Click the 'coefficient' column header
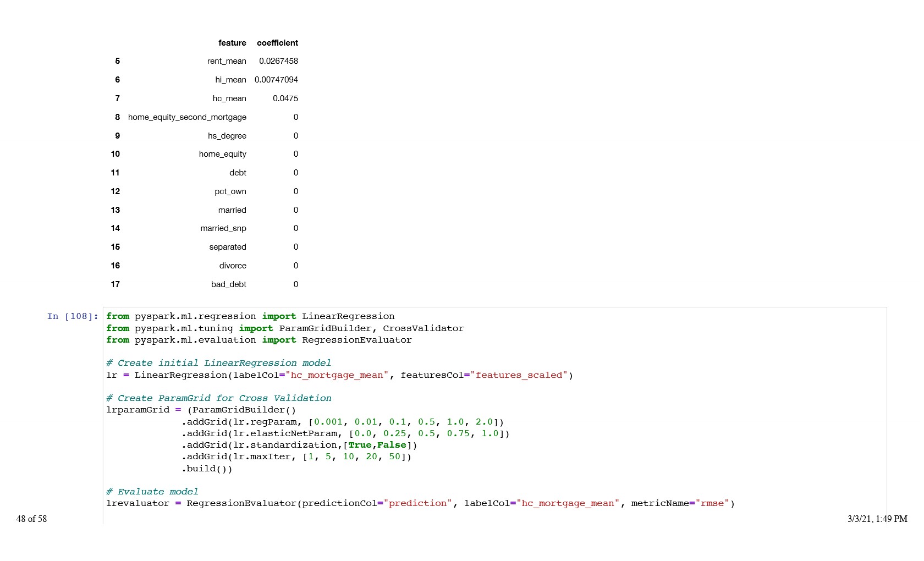Screen dimensions: 924x561 [x=277, y=43]
